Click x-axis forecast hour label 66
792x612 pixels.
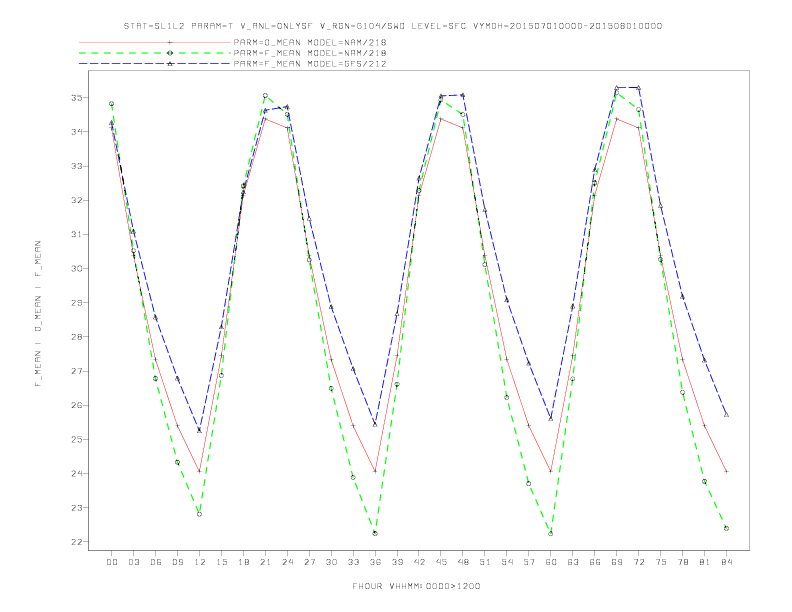pos(595,562)
